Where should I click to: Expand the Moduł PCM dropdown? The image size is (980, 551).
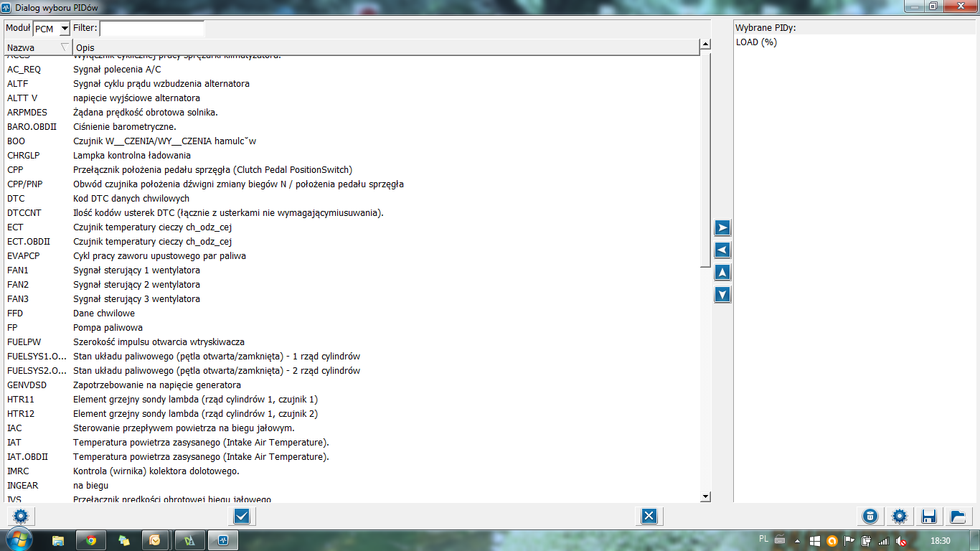(x=65, y=29)
